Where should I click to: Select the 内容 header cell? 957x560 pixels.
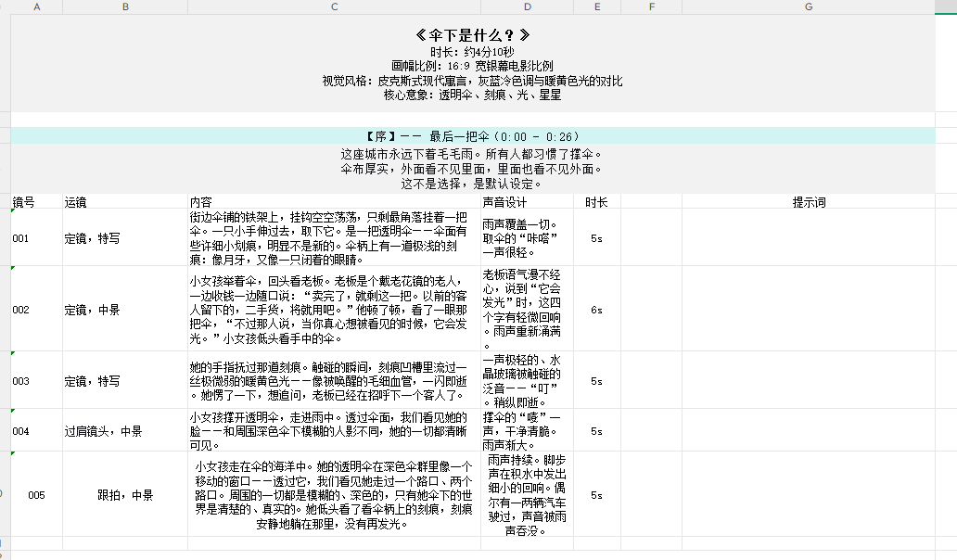coord(334,202)
